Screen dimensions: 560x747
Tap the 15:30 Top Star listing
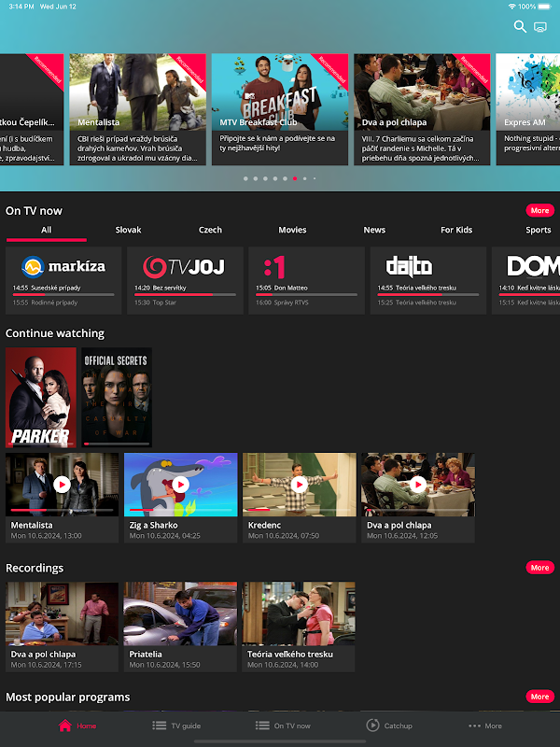pyautogui.click(x=155, y=303)
